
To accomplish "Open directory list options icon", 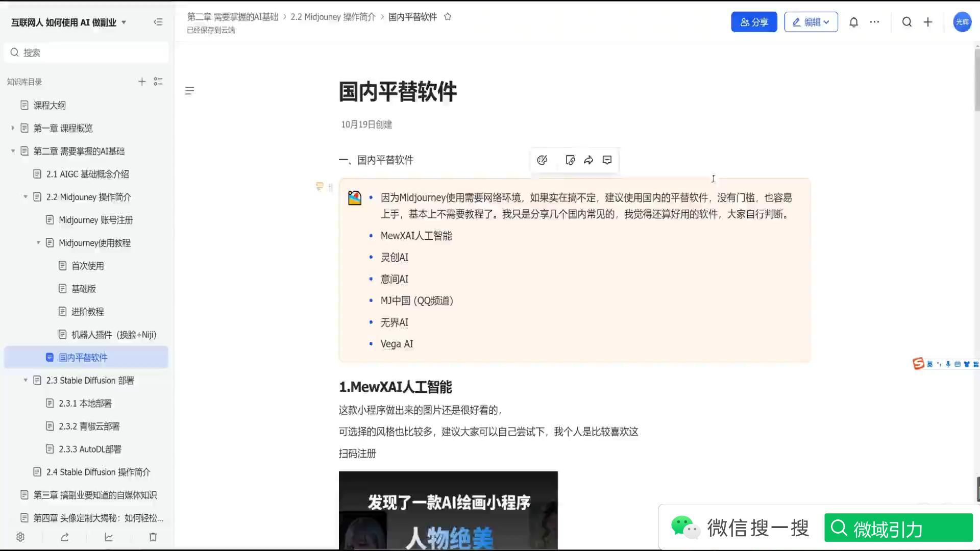I will point(158,82).
